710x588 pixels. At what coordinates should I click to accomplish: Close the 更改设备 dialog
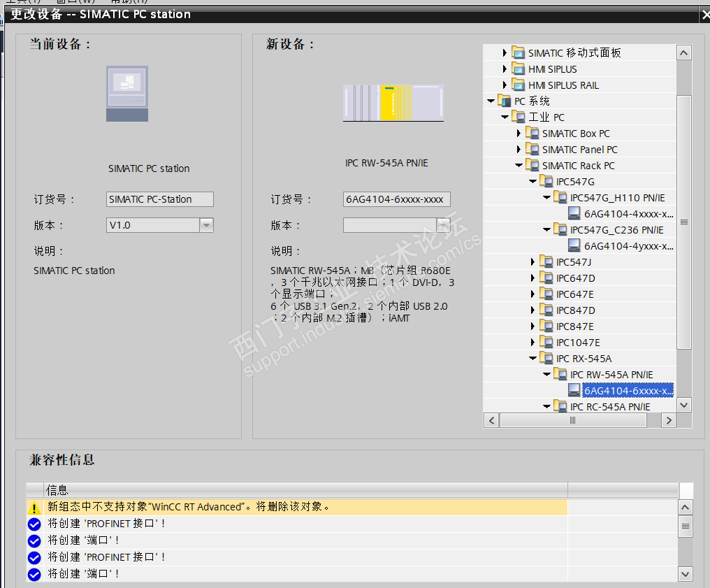point(705,15)
